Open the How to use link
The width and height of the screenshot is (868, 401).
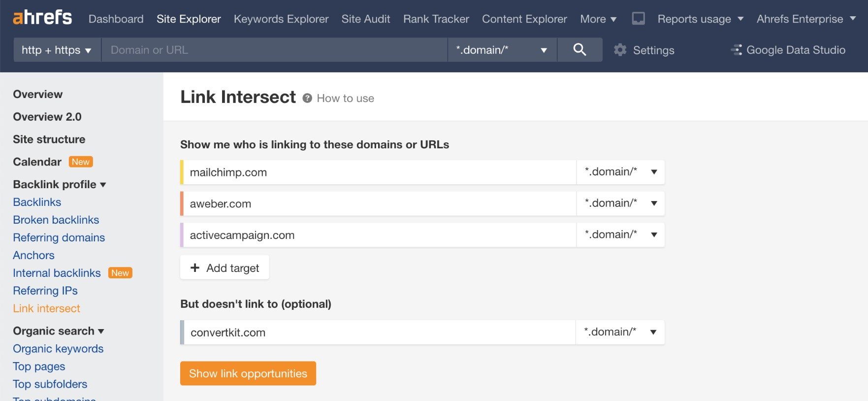[x=345, y=98]
